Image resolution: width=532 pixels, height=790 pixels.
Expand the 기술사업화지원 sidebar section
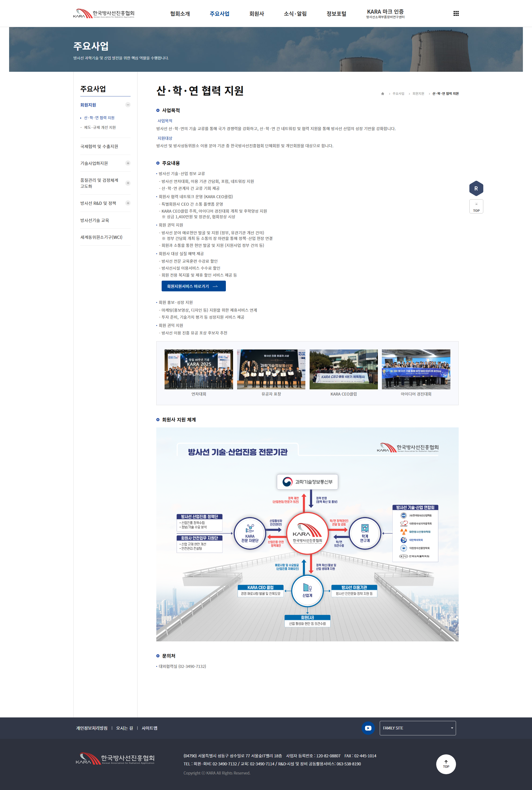(128, 163)
